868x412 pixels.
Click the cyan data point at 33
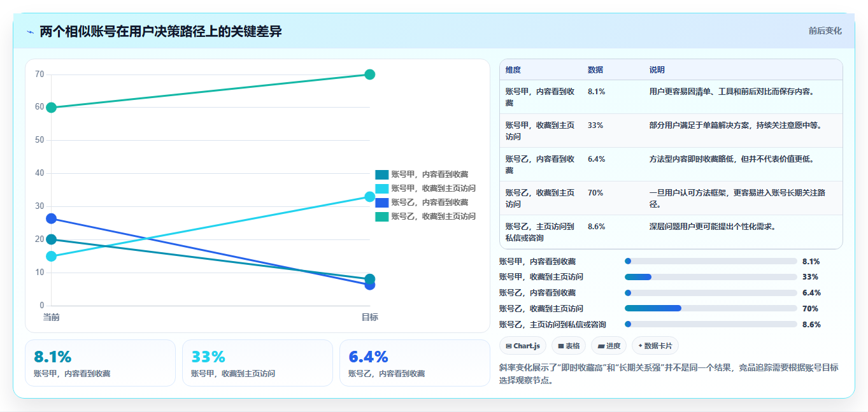(369, 197)
